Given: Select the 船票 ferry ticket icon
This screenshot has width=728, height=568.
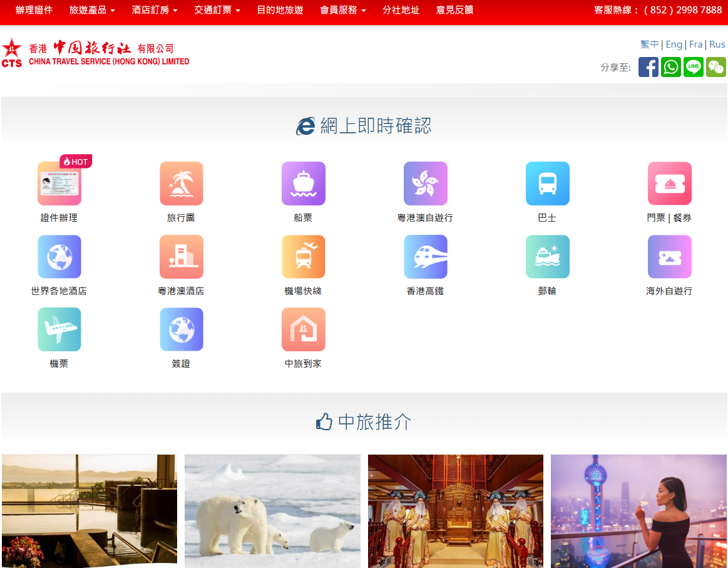Looking at the screenshot, I should [304, 183].
